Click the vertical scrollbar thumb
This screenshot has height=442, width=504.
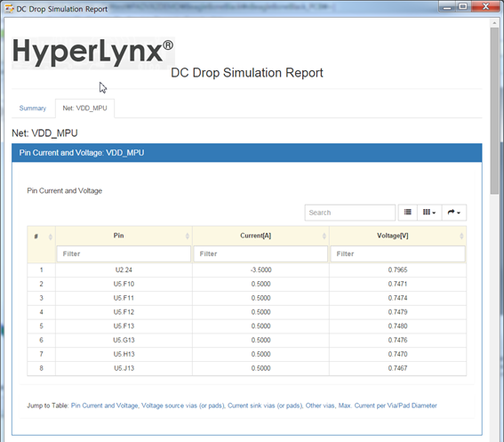point(494,110)
